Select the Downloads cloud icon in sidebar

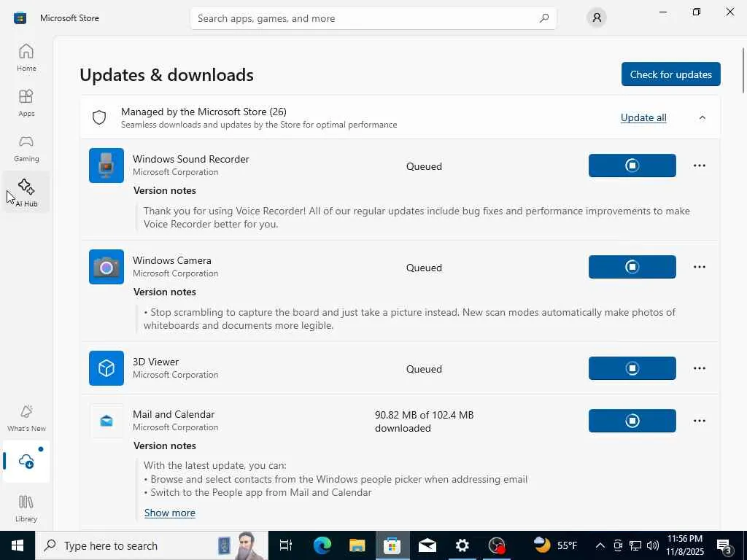pos(26,461)
